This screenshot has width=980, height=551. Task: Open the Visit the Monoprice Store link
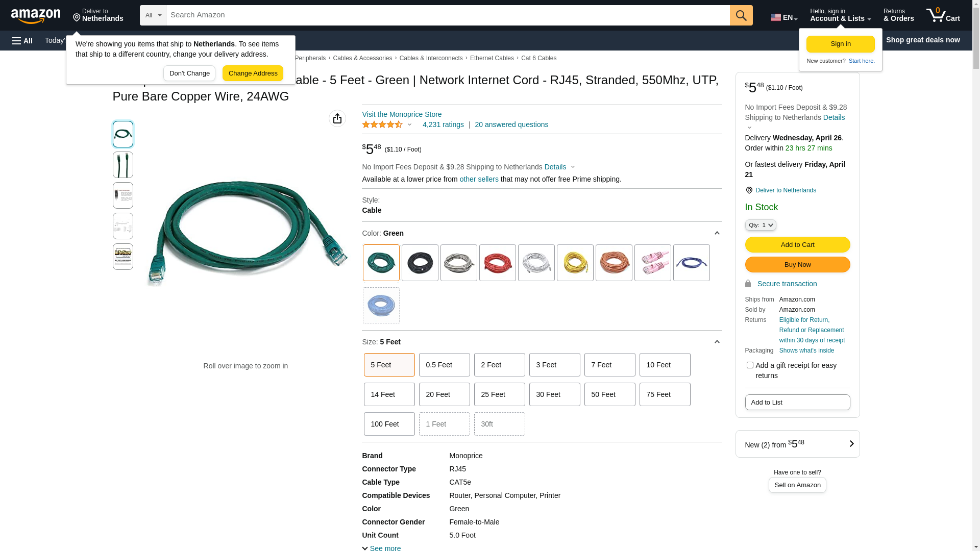pyautogui.click(x=402, y=114)
